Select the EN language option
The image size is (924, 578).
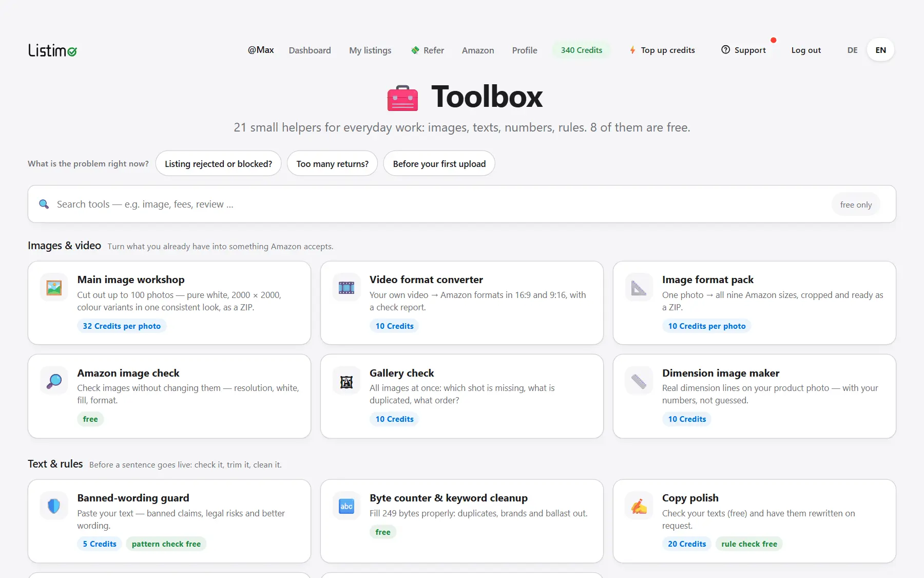tap(880, 50)
